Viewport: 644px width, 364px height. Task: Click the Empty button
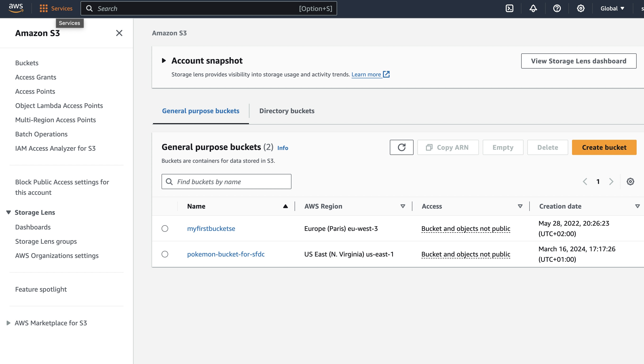[x=503, y=147]
